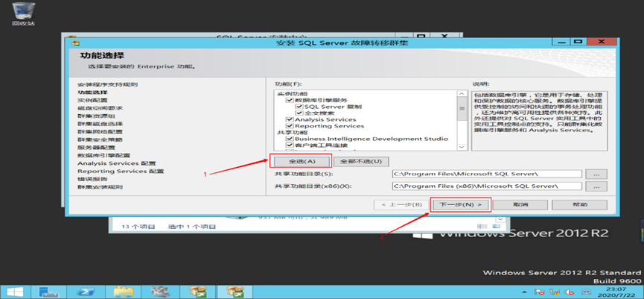Select the 服务器配置 step
Viewport: 644px width, 299px height.
pos(96,147)
